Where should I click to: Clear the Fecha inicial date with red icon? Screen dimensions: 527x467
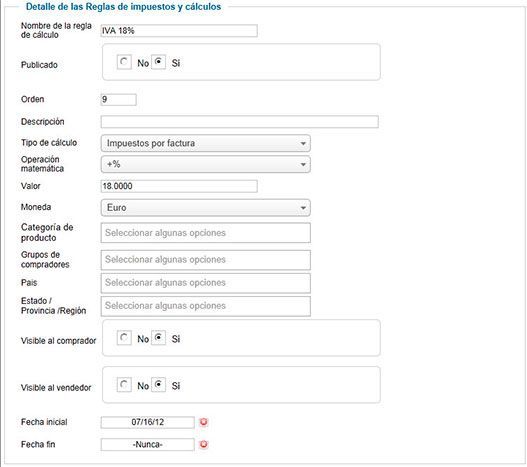[x=204, y=422]
